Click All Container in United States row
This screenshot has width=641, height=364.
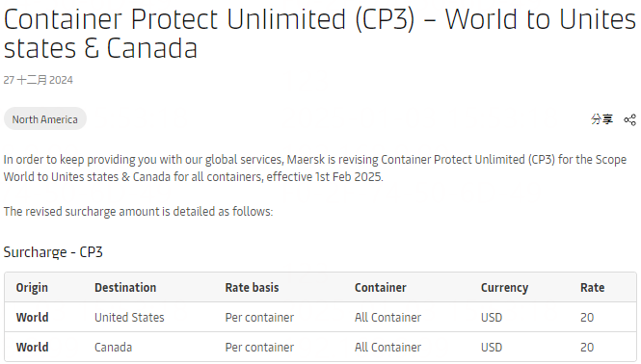click(x=387, y=318)
